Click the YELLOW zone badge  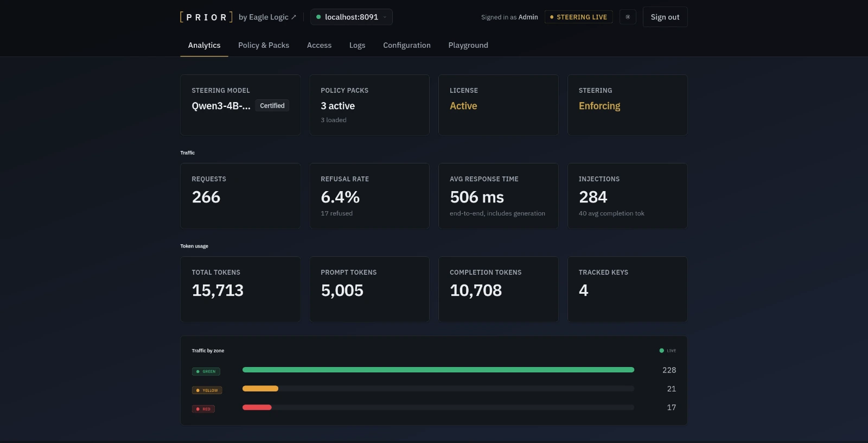coord(207,390)
